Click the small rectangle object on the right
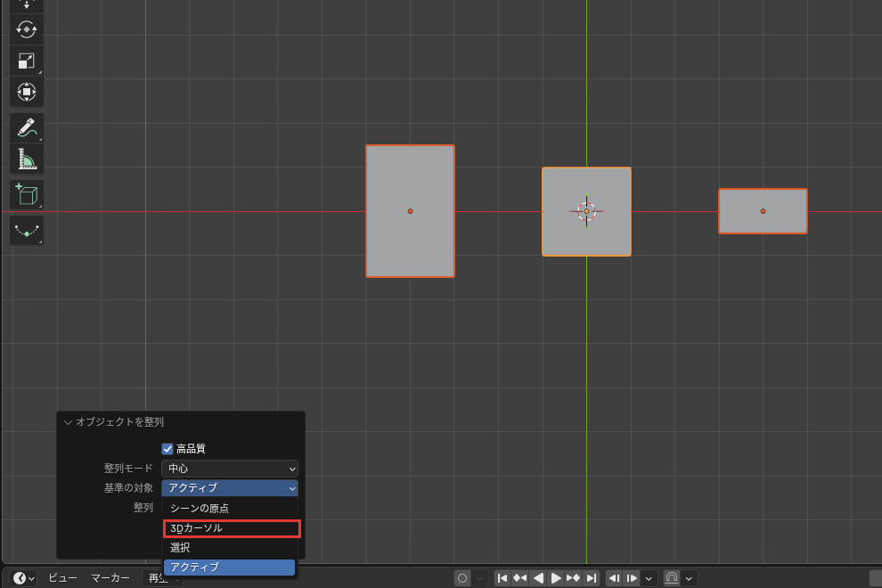This screenshot has height=588, width=882. (763, 211)
